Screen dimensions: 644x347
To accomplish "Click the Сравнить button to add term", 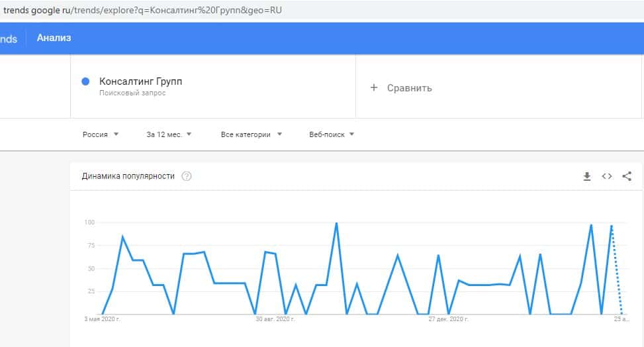I will (x=409, y=87).
